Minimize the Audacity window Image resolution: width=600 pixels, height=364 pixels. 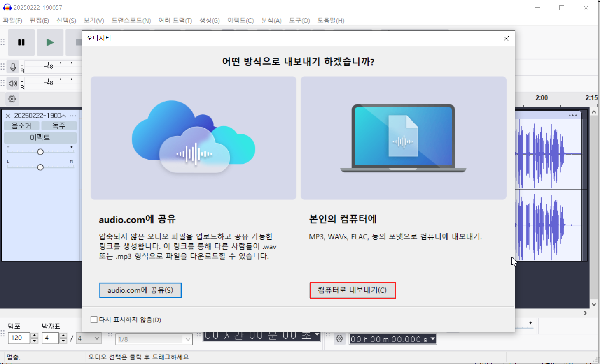pos(538,8)
